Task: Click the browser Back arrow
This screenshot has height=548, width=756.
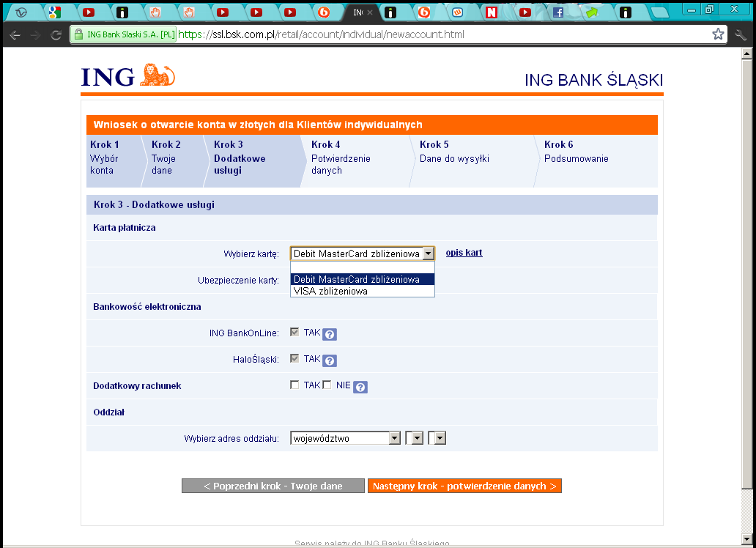Action: point(15,34)
